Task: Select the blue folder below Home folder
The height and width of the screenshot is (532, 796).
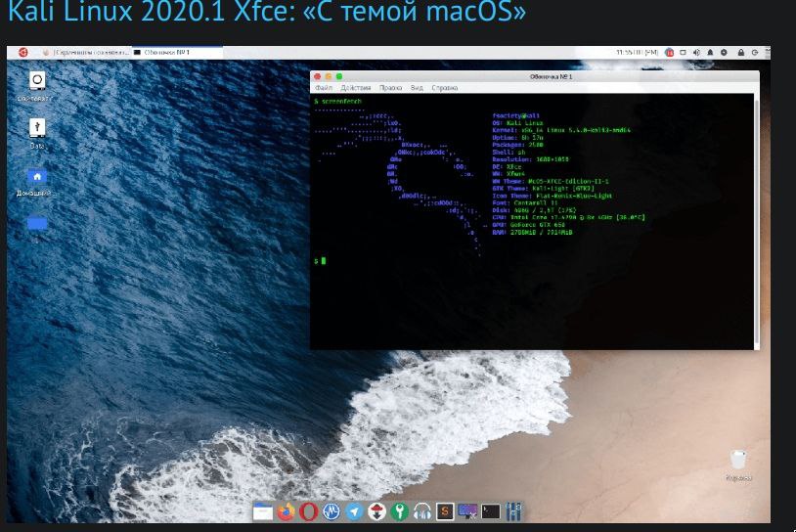Action: (37, 223)
